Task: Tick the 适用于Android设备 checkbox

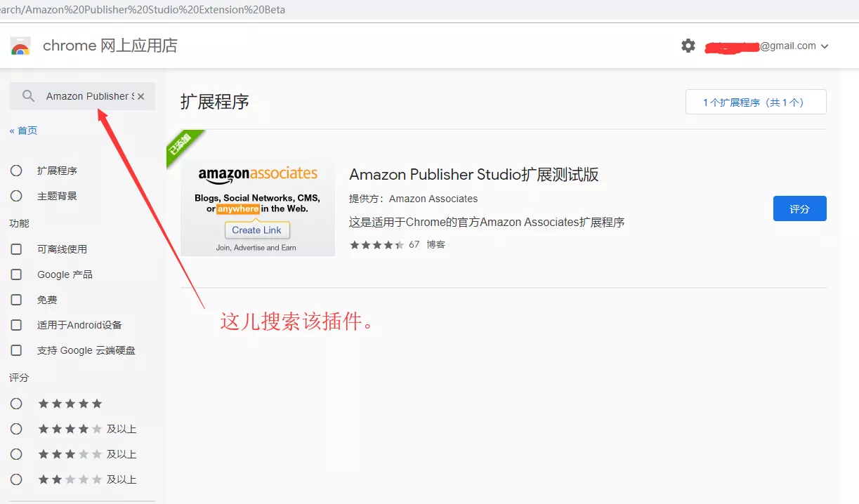Action: point(16,325)
